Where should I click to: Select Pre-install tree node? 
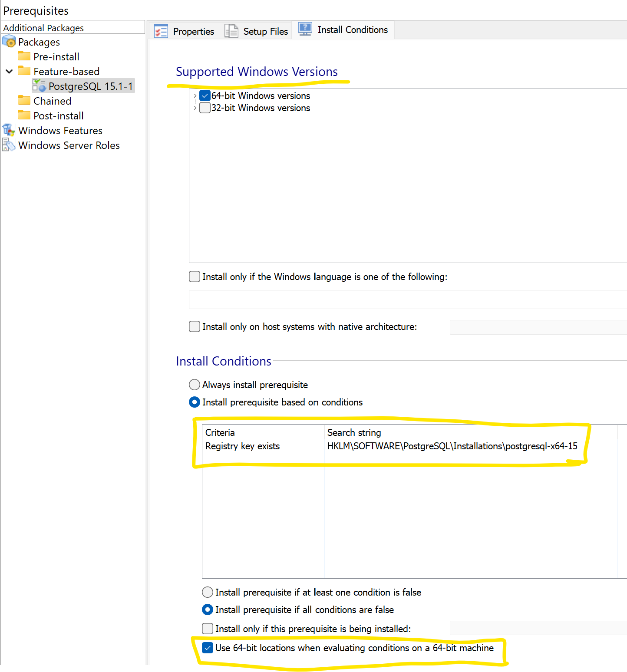click(56, 57)
